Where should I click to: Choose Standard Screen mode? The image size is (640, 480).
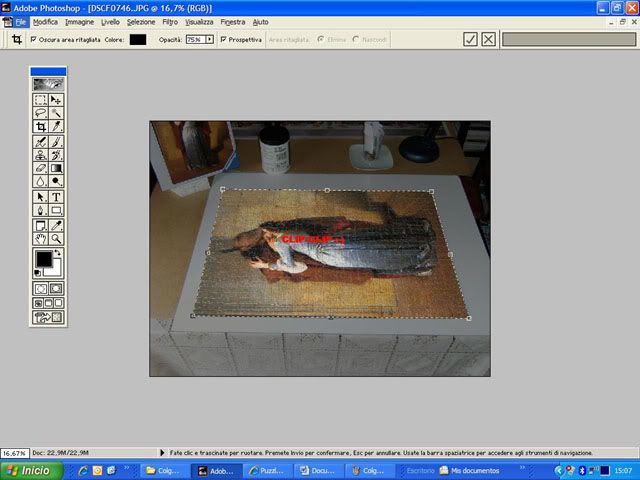pos(38,303)
